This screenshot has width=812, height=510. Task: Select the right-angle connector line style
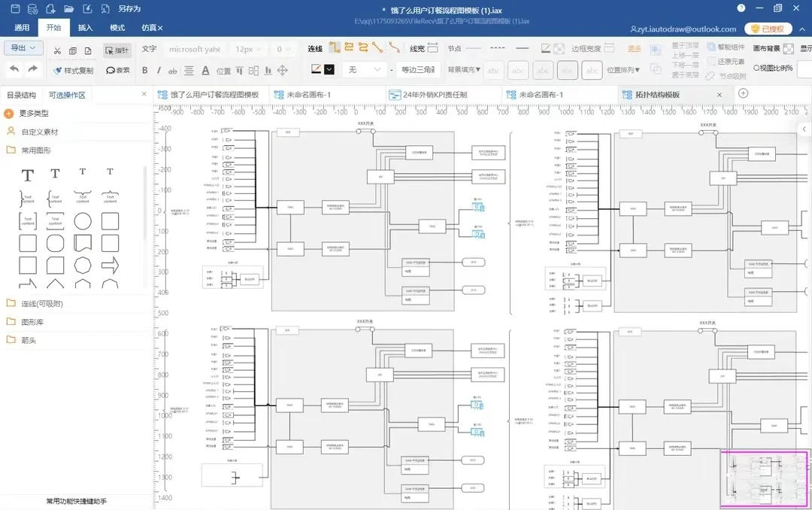pyautogui.click(x=335, y=47)
